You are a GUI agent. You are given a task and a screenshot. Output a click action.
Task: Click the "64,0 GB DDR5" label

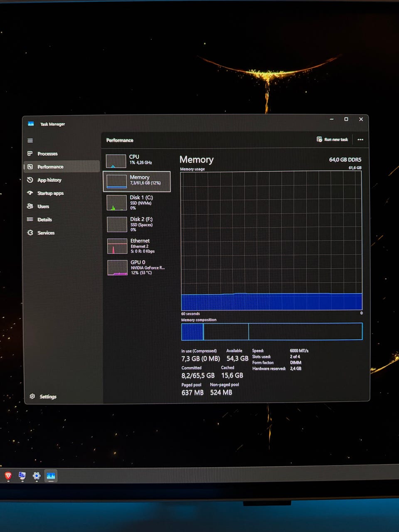[x=345, y=160]
